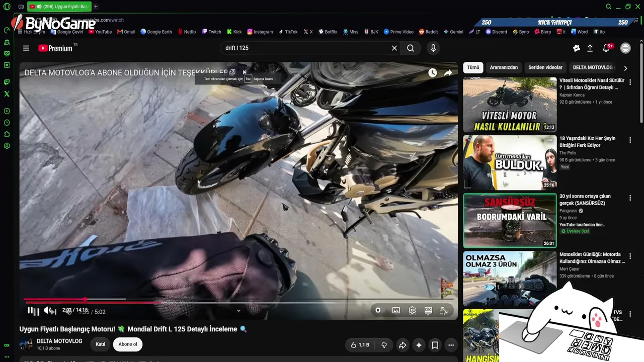Viewport: 644px width, 362px height.
Task: Open Watch Later clock on video
Action: pyautogui.click(x=433, y=73)
